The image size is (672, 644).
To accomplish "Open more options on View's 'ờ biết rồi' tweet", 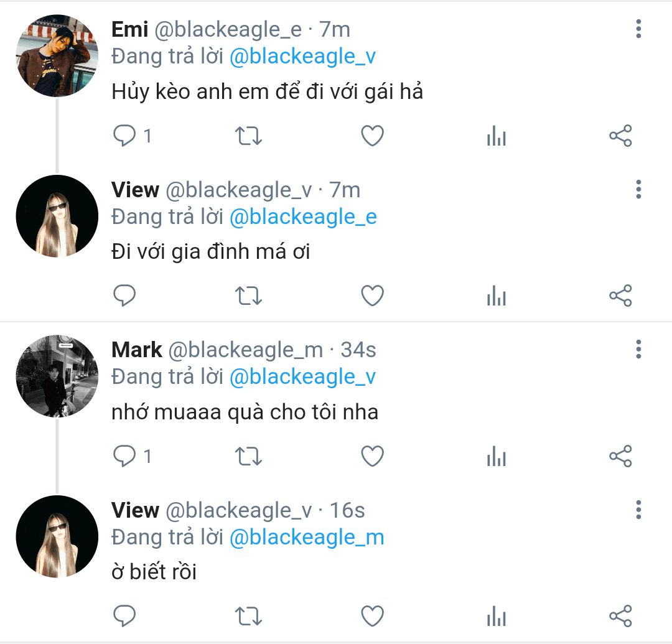I will pos(638,510).
